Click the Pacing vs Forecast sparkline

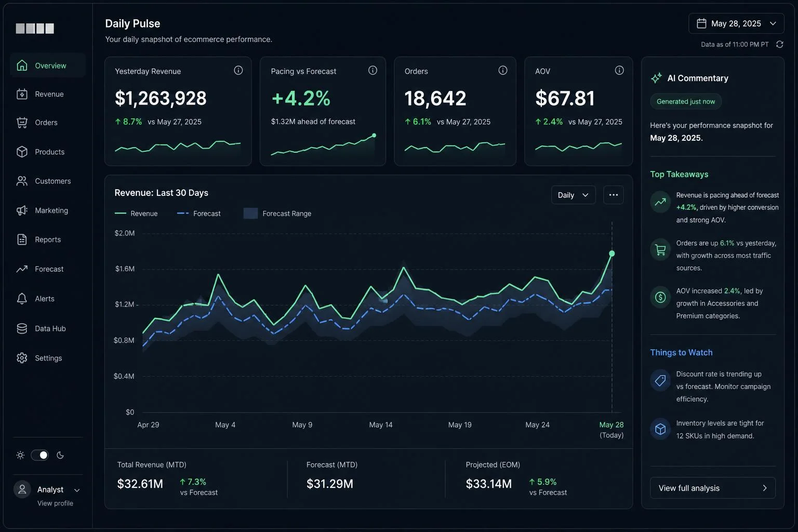click(x=323, y=145)
